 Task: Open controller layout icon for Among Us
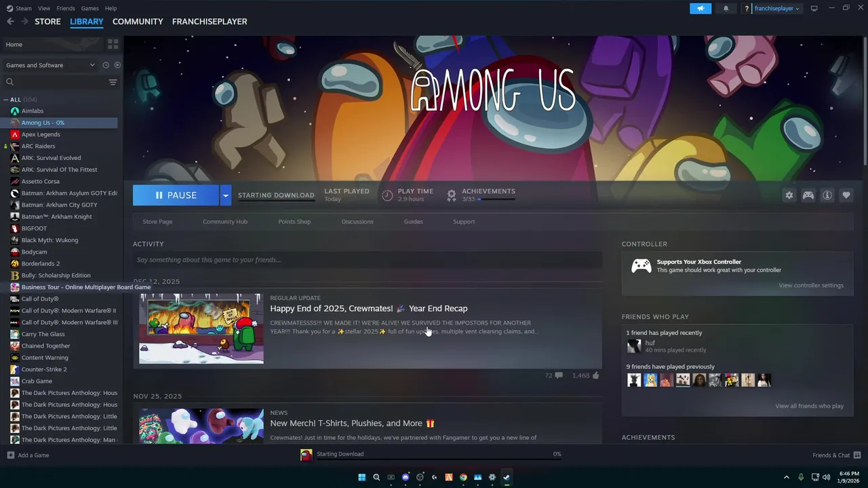tap(808, 195)
